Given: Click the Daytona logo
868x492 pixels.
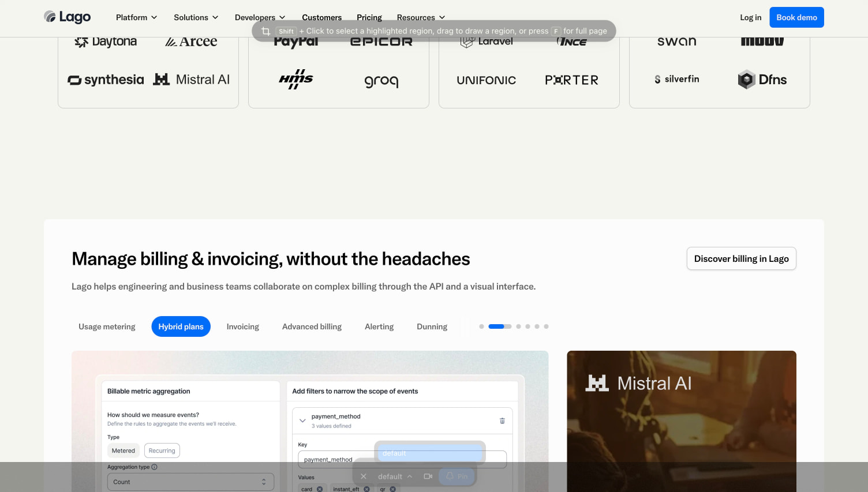Looking at the screenshot, I should (x=106, y=42).
